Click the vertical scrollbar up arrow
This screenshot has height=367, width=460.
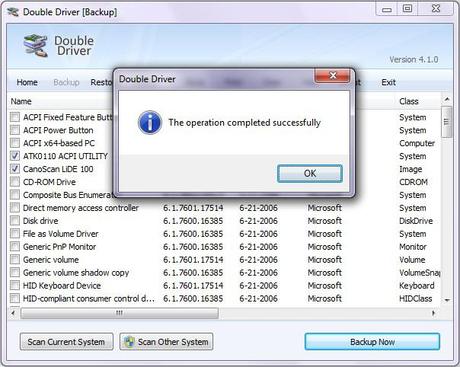pyautogui.click(x=447, y=100)
